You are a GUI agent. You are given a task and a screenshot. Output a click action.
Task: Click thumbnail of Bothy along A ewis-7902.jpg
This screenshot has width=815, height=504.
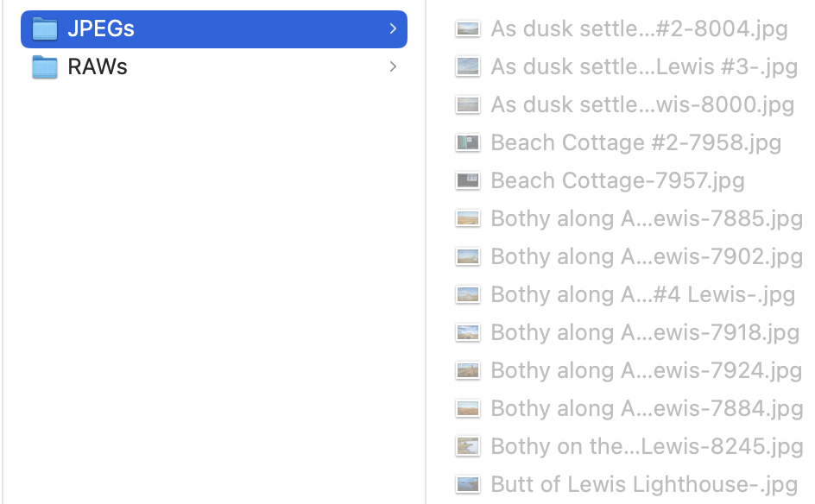click(468, 256)
